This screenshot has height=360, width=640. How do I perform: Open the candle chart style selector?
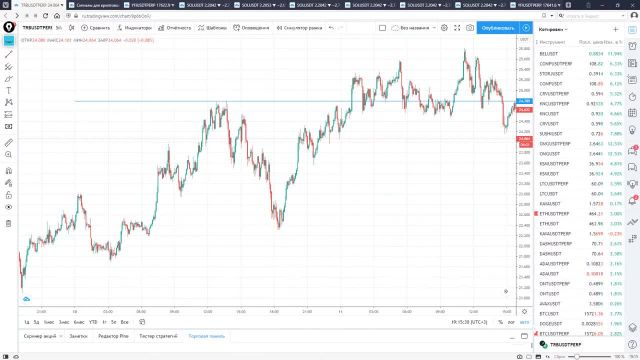point(72,28)
